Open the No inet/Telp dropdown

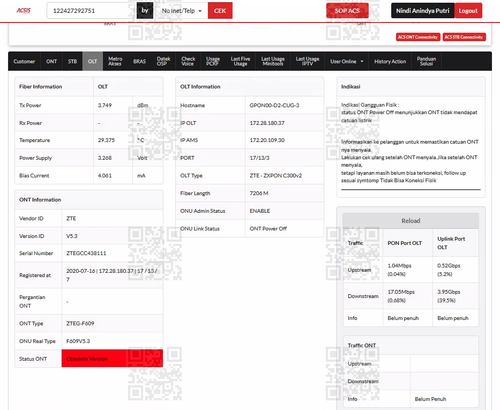(x=181, y=11)
